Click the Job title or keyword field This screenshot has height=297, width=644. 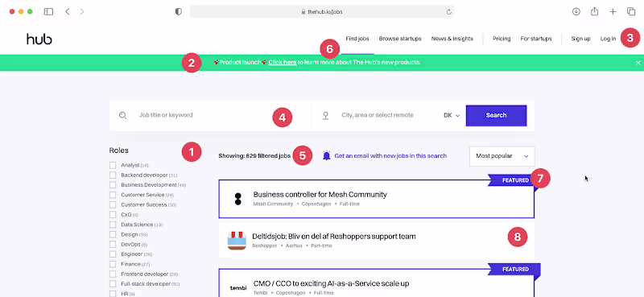pyautogui.click(x=210, y=115)
